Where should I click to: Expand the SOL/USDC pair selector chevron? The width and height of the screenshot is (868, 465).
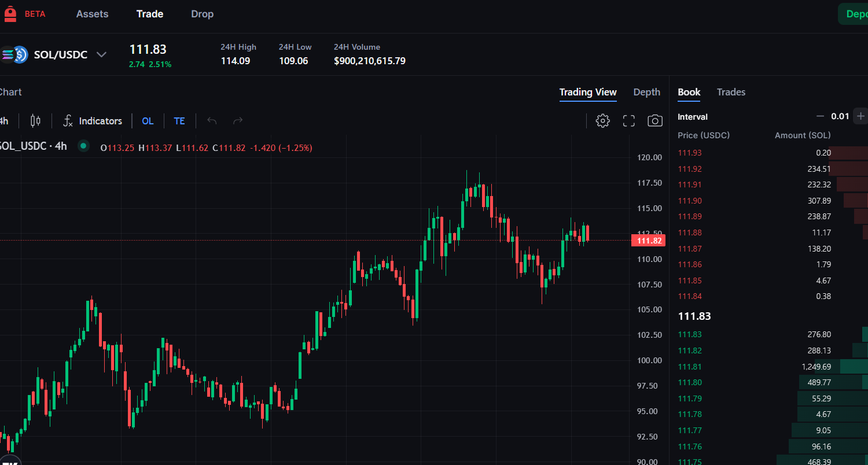[x=101, y=55]
